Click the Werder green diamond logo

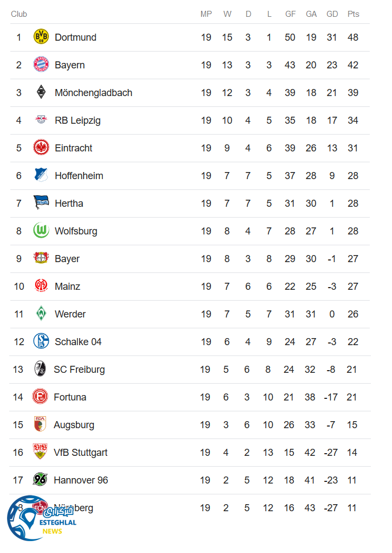[41, 314]
